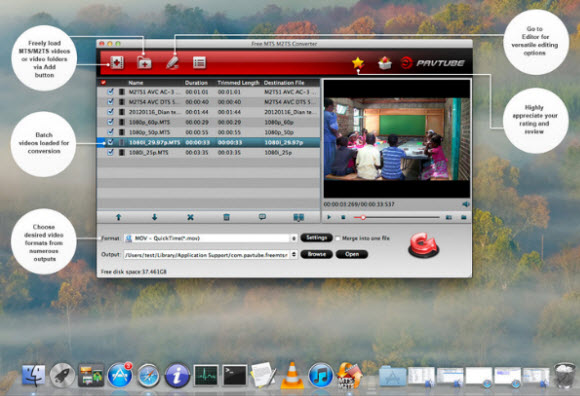Uncheck the 20120116_Dian file checkbox

coord(110,112)
